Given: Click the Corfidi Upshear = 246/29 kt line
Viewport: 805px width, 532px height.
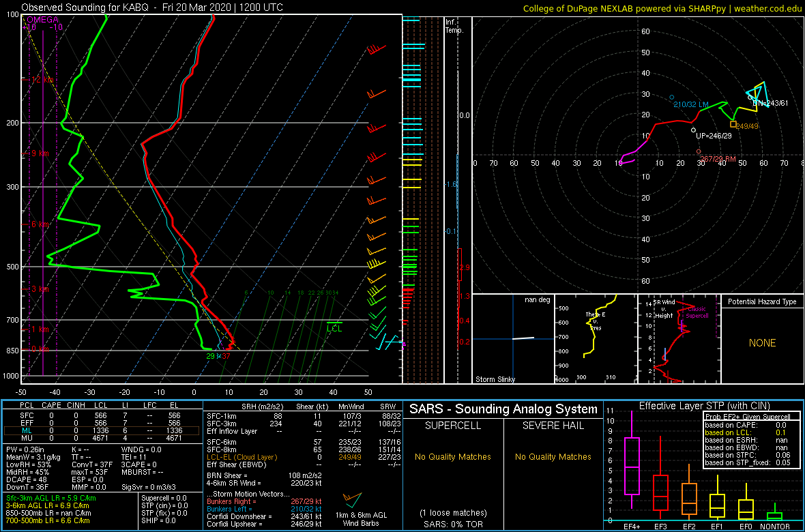Looking at the screenshot, I should [265, 524].
